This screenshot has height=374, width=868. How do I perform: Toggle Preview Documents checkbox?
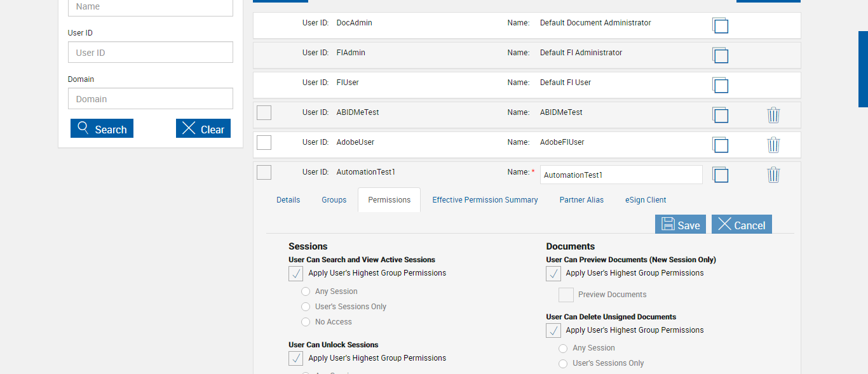point(566,295)
